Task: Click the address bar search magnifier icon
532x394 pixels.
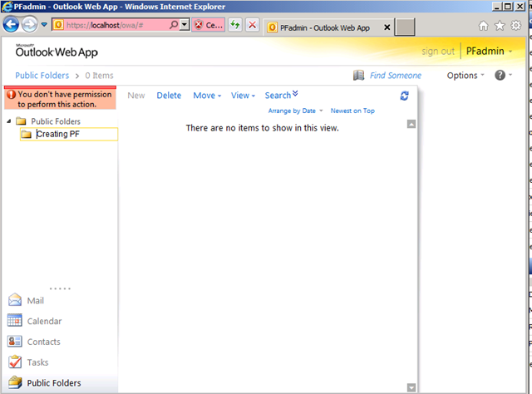Action: (174, 25)
